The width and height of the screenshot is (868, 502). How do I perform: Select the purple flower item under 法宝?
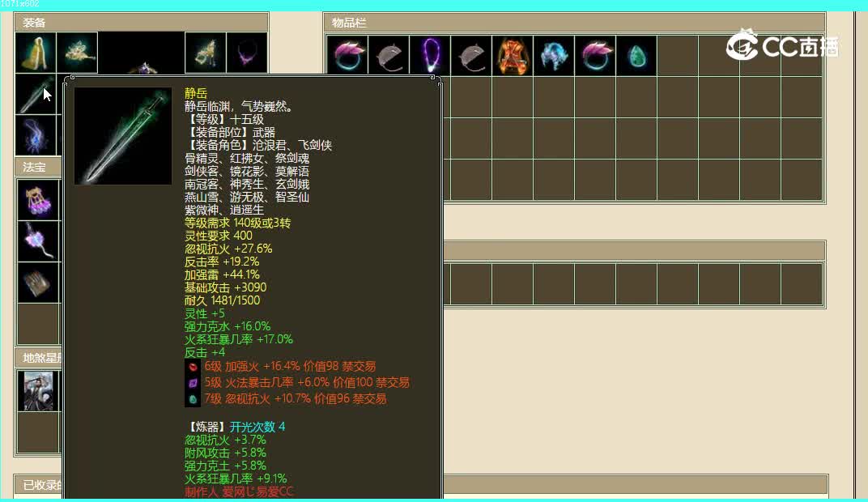[37, 241]
